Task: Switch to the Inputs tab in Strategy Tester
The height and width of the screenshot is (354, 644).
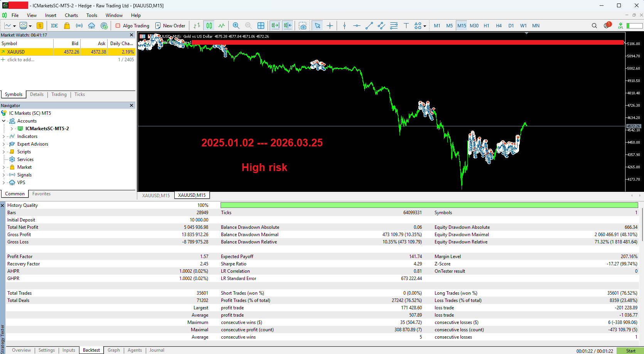Action: point(69,350)
